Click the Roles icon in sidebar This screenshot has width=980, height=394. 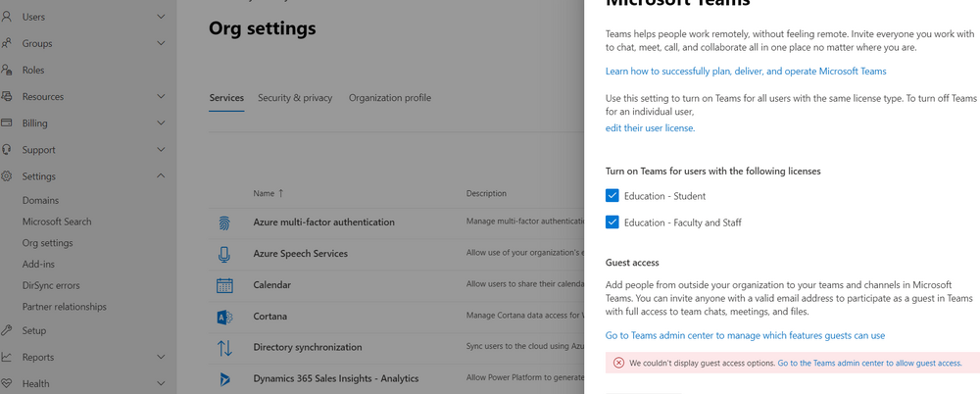click(x=6, y=70)
